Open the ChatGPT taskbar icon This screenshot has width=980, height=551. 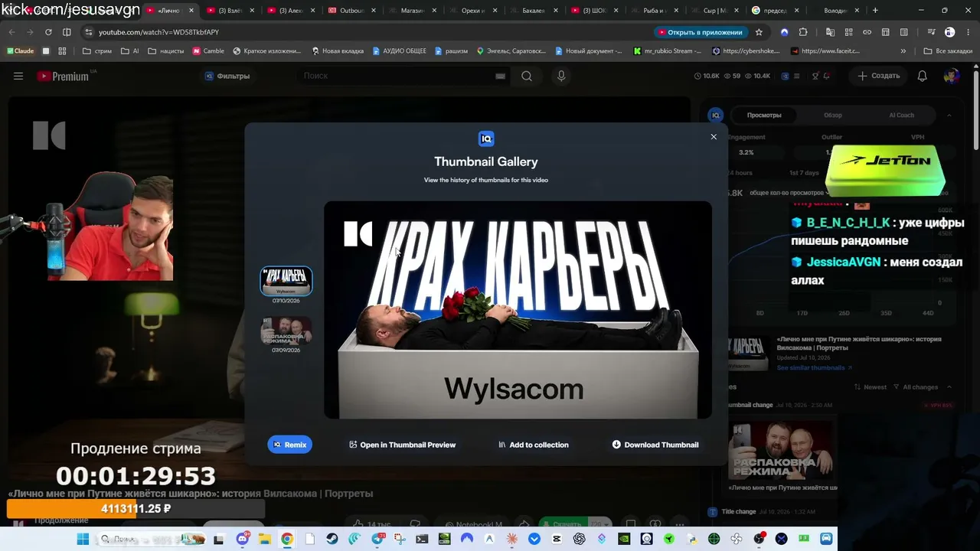(580, 539)
